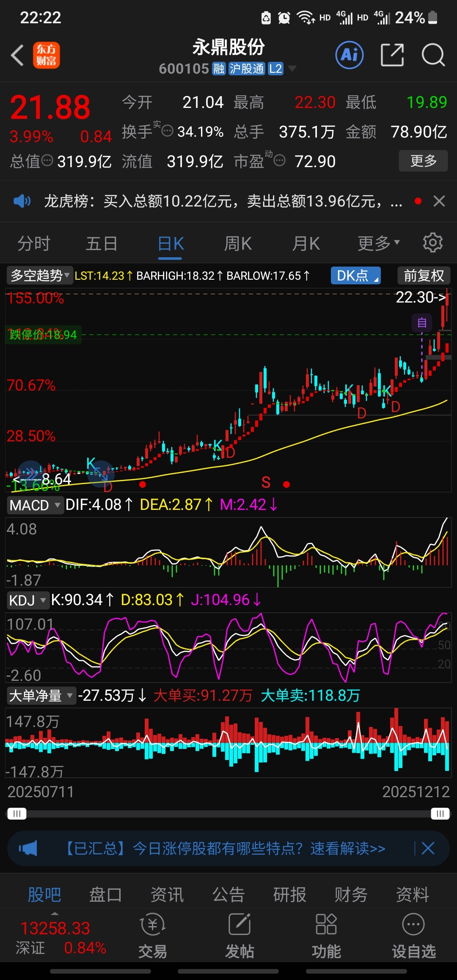457x980 pixels.
Task: Switch to 五日 chart tab
Action: coord(102,243)
